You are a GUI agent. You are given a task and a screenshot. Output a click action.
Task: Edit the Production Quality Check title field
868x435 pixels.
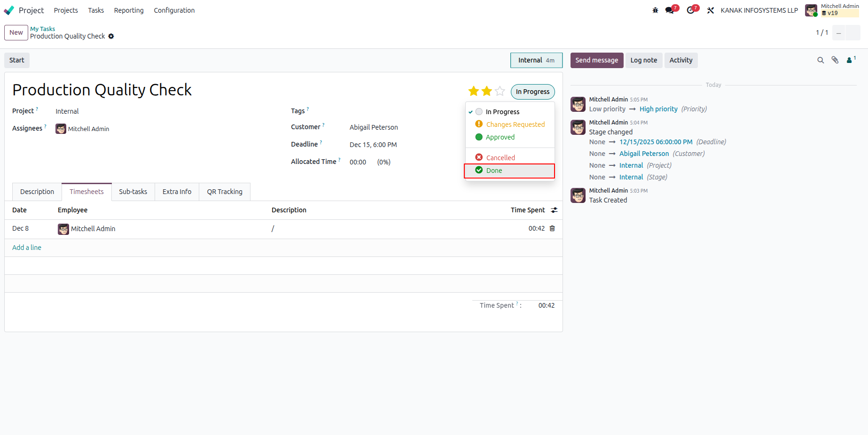click(x=102, y=90)
